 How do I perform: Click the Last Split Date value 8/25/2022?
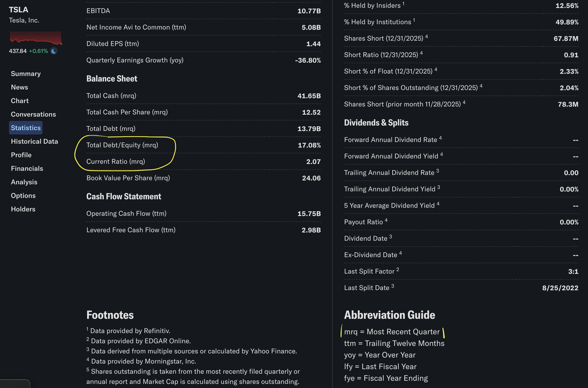tap(560, 288)
